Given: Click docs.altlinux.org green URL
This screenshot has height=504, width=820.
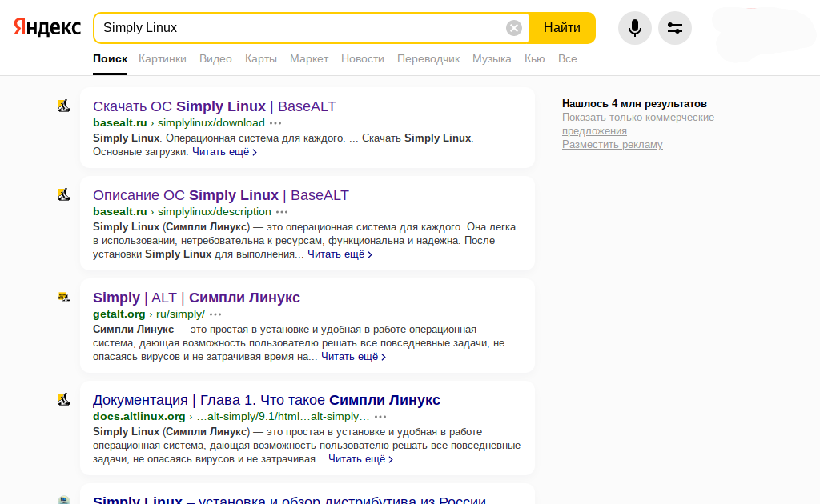Looking at the screenshot, I should point(231,416).
